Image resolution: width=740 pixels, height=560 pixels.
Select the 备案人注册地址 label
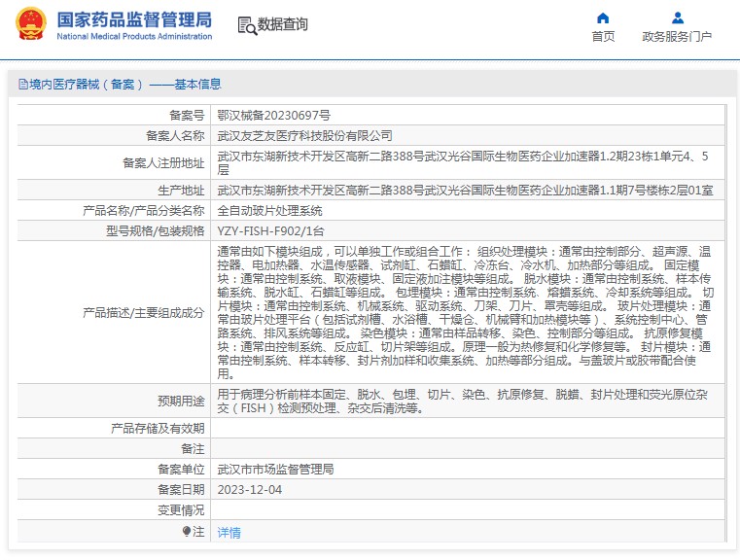pyautogui.click(x=163, y=162)
